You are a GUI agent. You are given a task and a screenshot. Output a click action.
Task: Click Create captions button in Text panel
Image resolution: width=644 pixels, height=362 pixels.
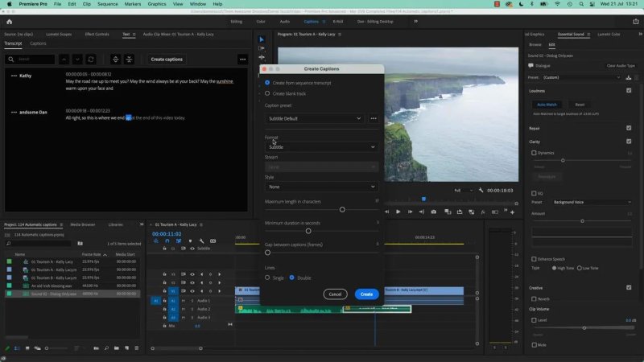point(167,60)
